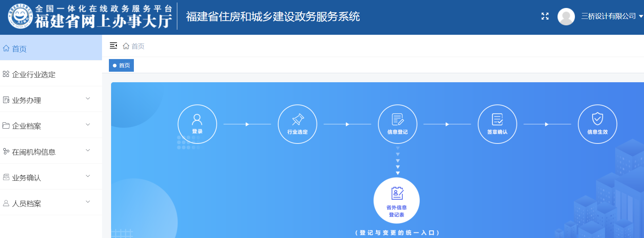Switch to the blue 首页 tab
644x238 pixels.
coord(122,66)
